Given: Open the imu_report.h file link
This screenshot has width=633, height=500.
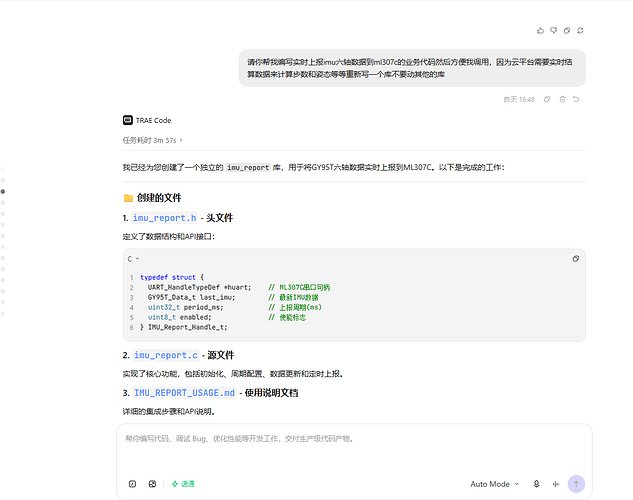Looking at the screenshot, I should click(x=164, y=218).
